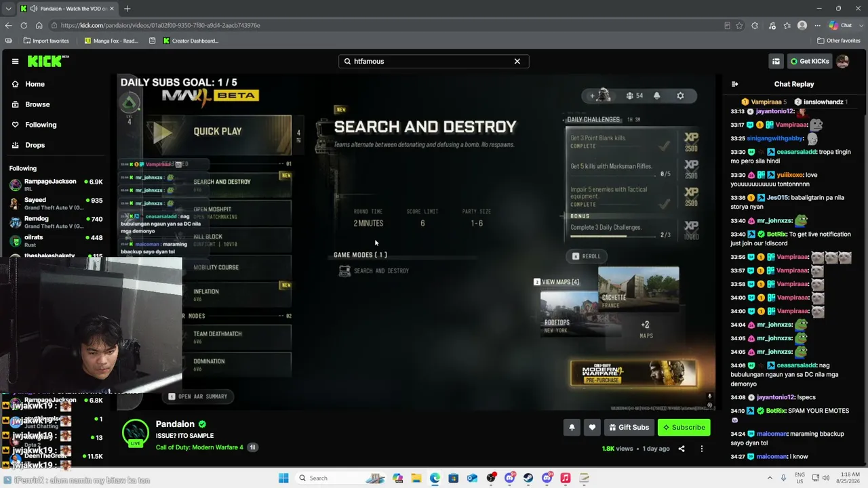The height and width of the screenshot is (488, 868).
Task: Click the Gift Subs button
Action: click(x=629, y=428)
